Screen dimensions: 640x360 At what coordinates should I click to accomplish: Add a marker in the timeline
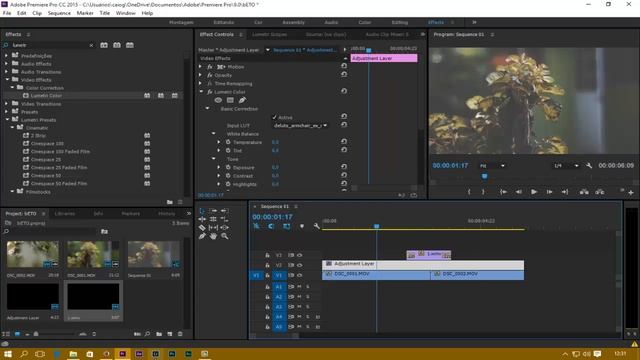(302, 226)
